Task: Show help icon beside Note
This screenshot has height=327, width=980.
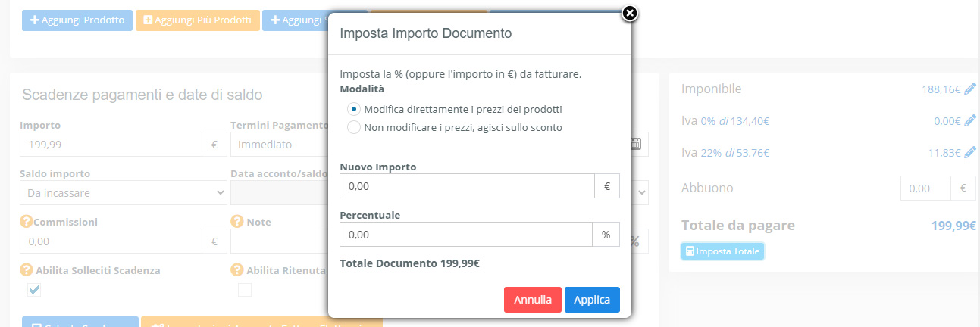Action: coord(236,222)
